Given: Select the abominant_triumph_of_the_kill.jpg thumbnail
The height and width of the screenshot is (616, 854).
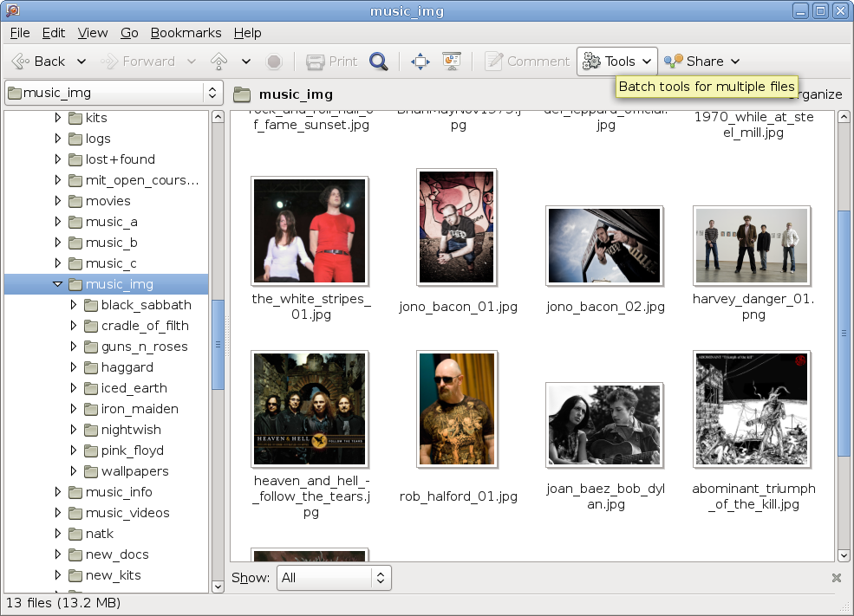Looking at the screenshot, I should coord(752,409).
